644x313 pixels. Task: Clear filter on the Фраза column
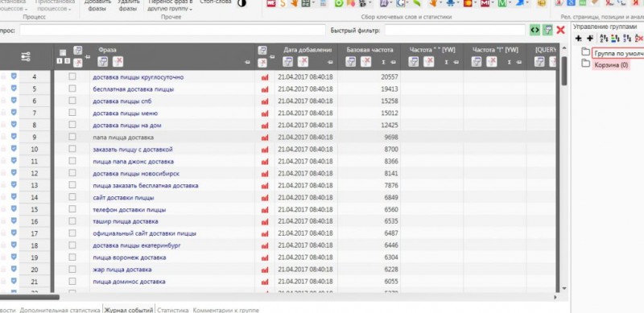(118, 62)
